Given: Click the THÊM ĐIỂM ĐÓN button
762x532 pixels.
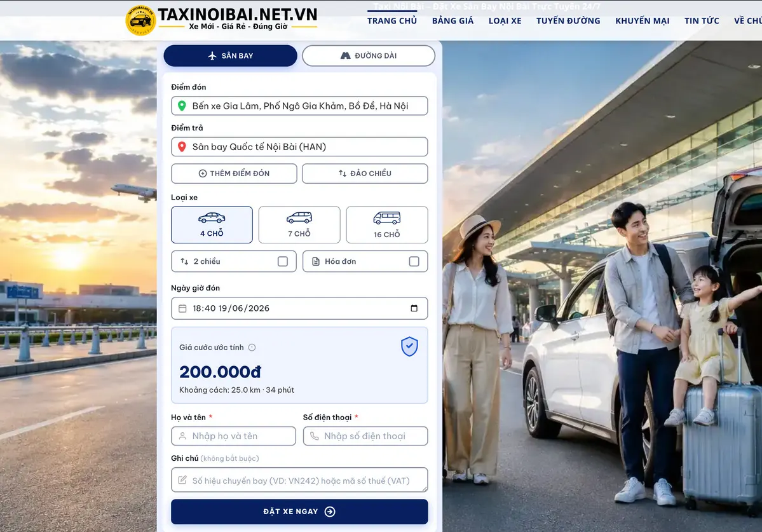Looking at the screenshot, I should tap(234, 174).
